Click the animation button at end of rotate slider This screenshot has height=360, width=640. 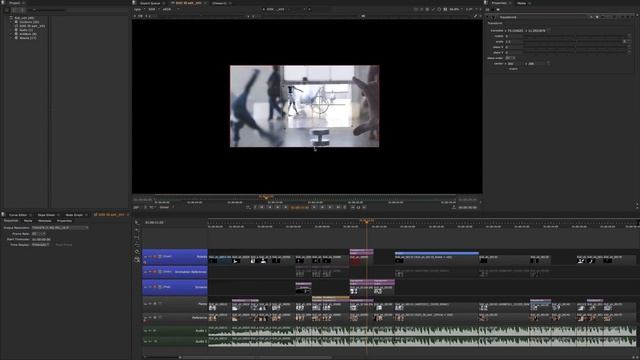629,36
